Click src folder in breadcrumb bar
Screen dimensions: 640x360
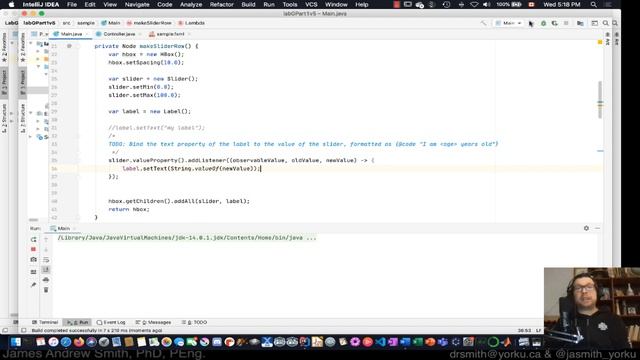66,23
